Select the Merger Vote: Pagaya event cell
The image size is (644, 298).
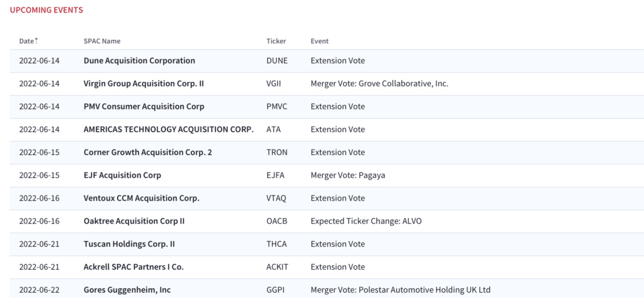(x=348, y=175)
